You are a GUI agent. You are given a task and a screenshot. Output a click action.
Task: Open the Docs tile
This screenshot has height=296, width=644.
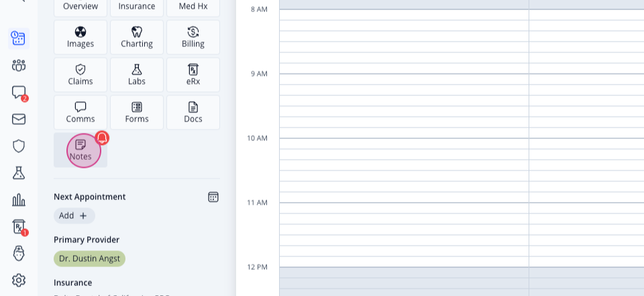(x=193, y=112)
